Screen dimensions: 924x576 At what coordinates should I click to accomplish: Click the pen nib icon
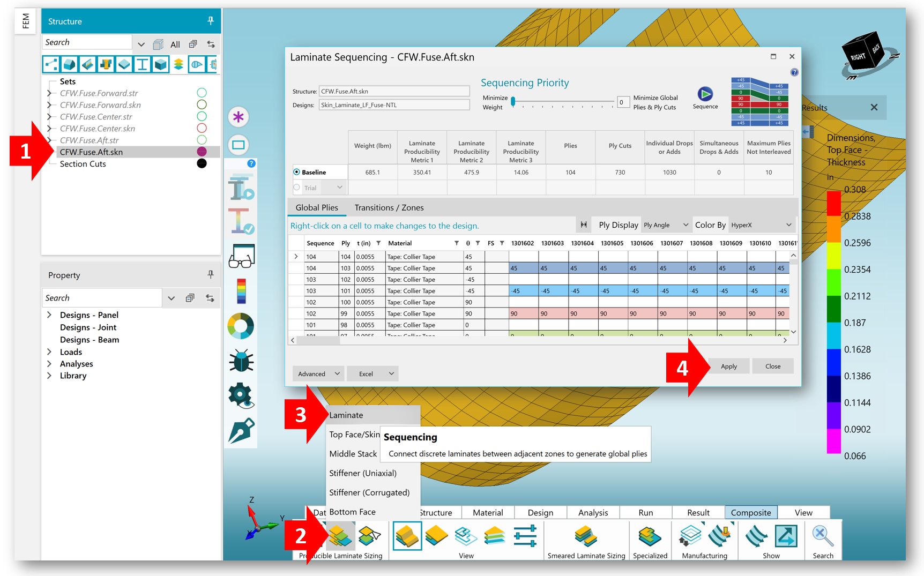click(241, 430)
